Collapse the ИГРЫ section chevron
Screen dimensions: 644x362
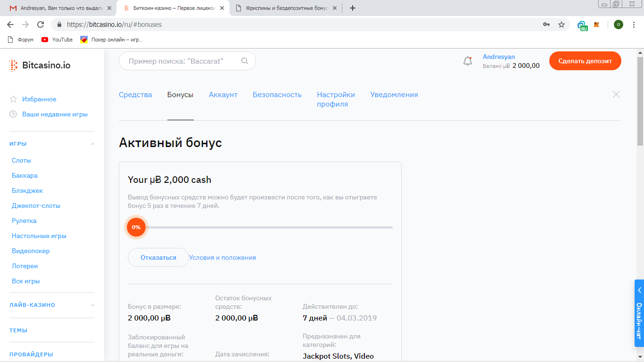pos(92,144)
